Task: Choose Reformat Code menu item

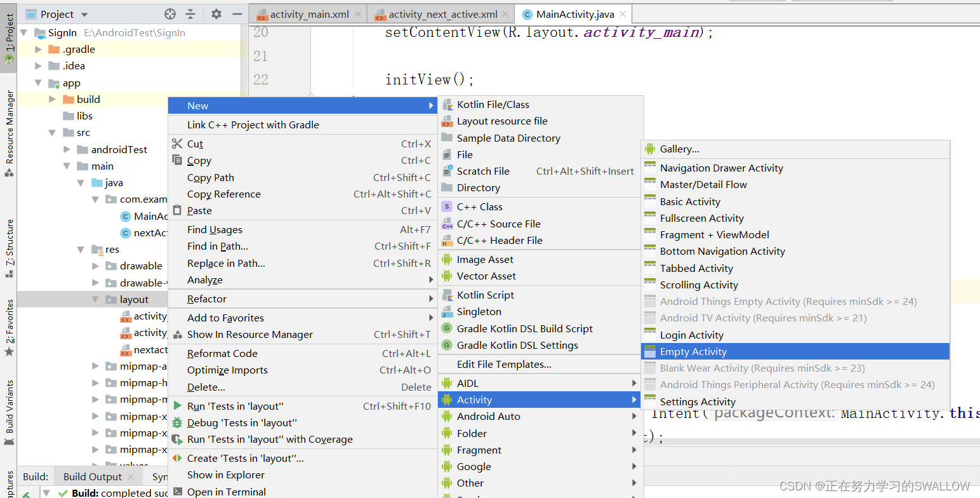Action: coord(302,353)
